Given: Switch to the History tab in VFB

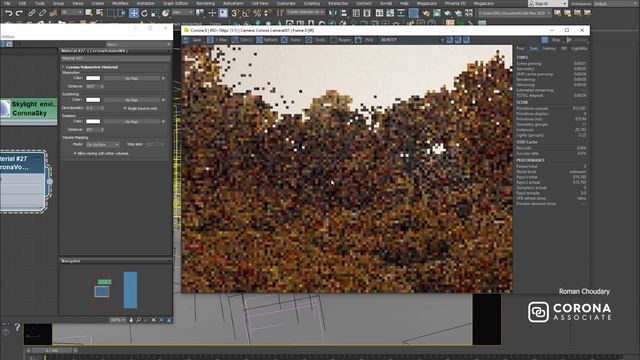Looking at the screenshot, I should tap(549, 49).
